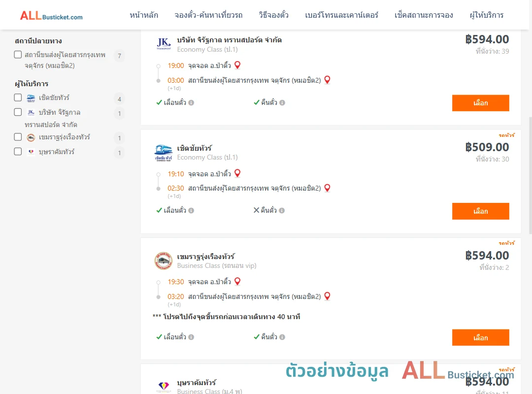The image size is (532, 394).
Task: Open the หน้าหลัก menu
Action: (144, 15)
